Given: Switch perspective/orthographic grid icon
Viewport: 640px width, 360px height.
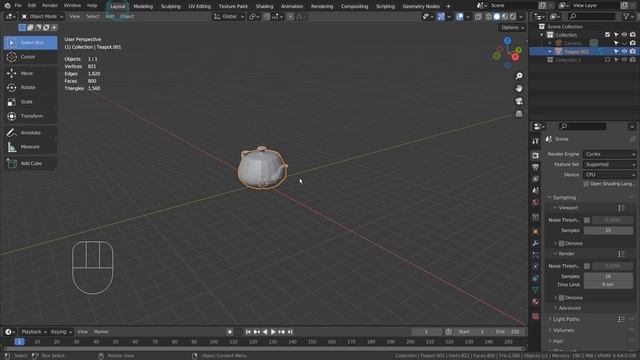Looking at the screenshot, I should [519, 114].
